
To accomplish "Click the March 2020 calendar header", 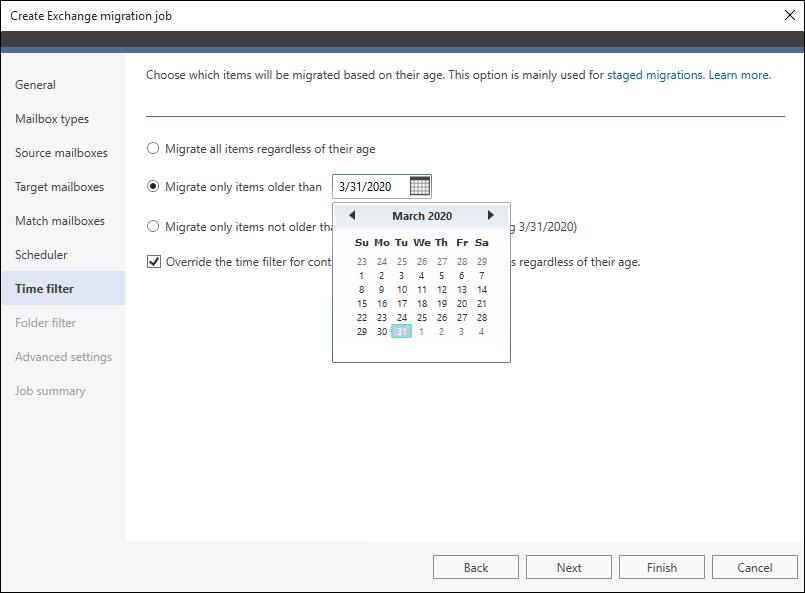I will pos(422,216).
